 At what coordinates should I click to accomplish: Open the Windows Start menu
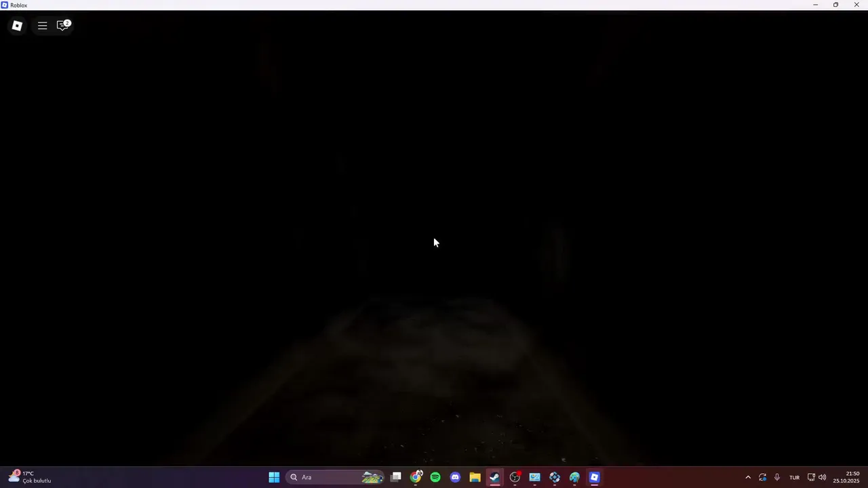coord(274,477)
